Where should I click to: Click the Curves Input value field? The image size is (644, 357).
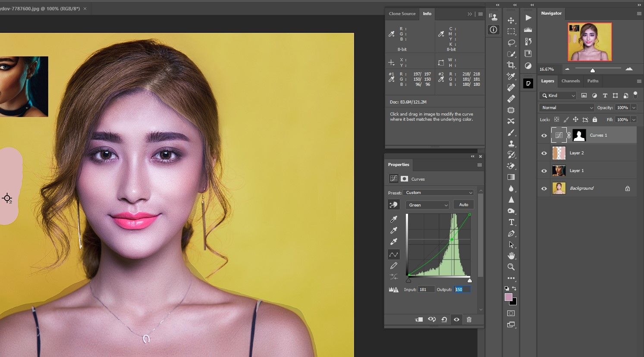[426, 289]
